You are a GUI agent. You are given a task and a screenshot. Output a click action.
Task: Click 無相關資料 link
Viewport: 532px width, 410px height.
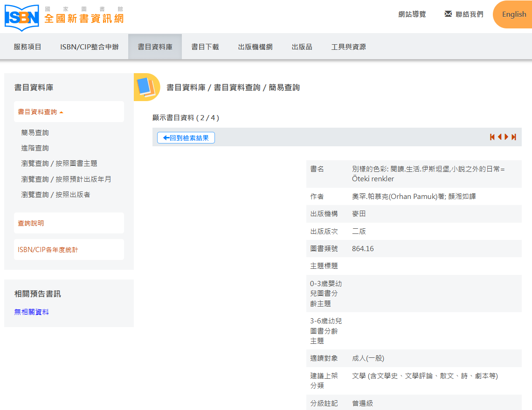tap(32, 312)
